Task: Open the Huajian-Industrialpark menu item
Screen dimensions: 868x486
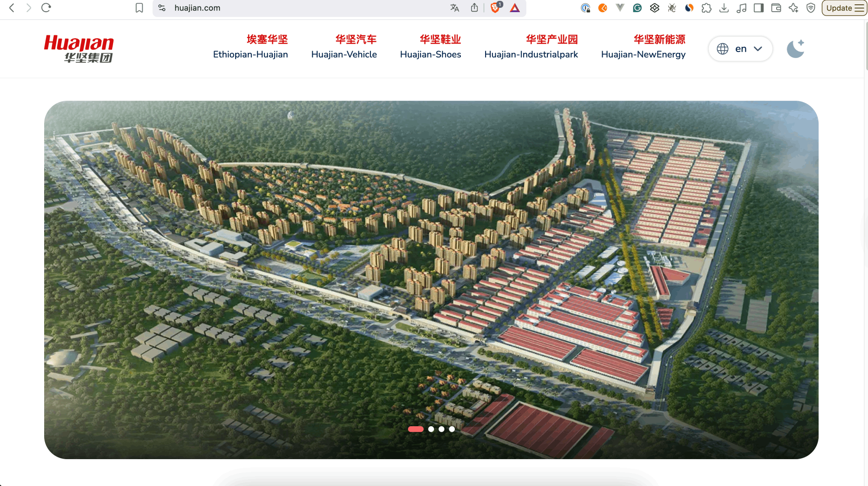Action: pos(531,47)
